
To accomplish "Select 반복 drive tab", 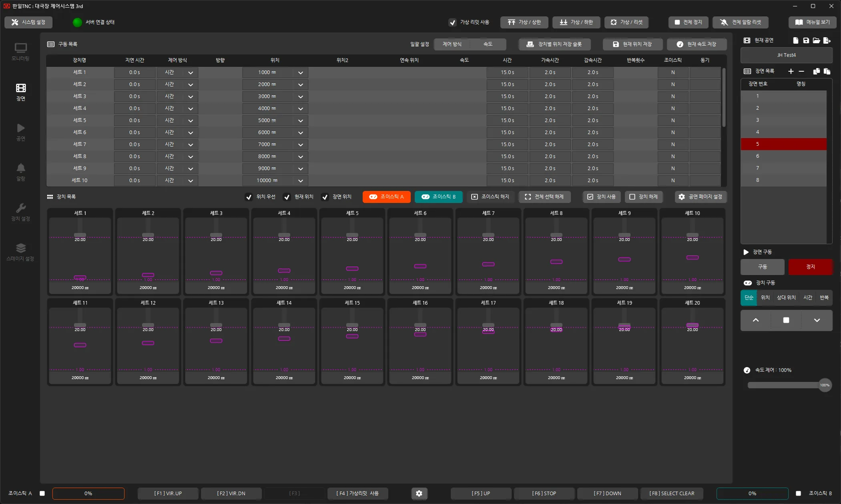I will click(824, 297).
